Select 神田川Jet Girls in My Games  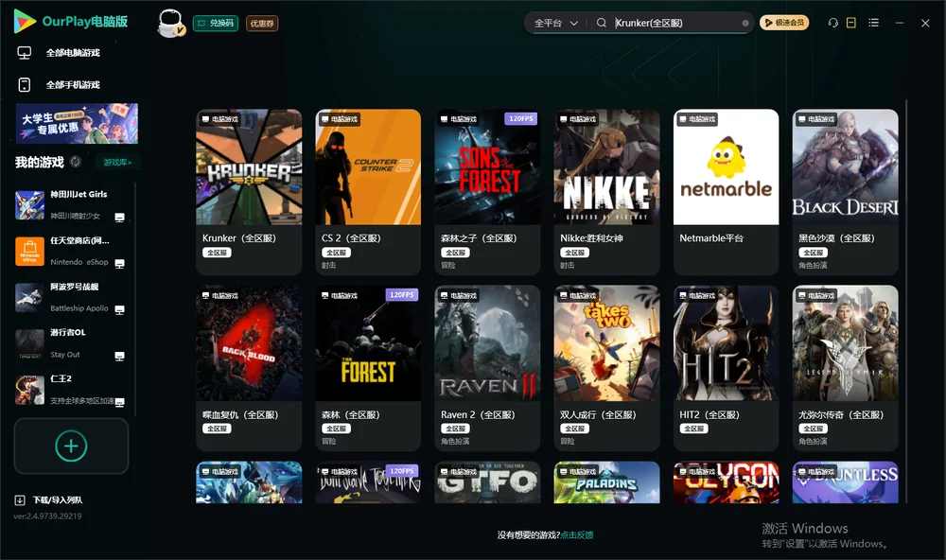click(x=71, y=205)
